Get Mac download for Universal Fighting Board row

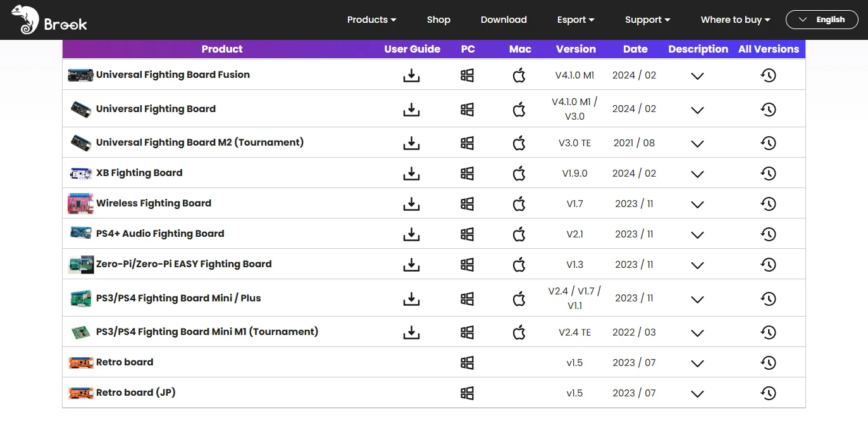coord(519,109)
